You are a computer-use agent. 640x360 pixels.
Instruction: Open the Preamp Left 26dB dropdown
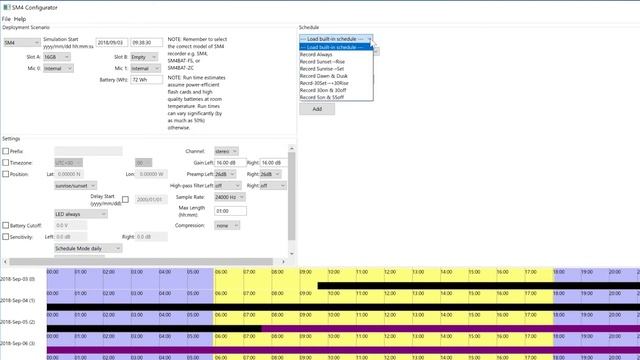point(225,174)
